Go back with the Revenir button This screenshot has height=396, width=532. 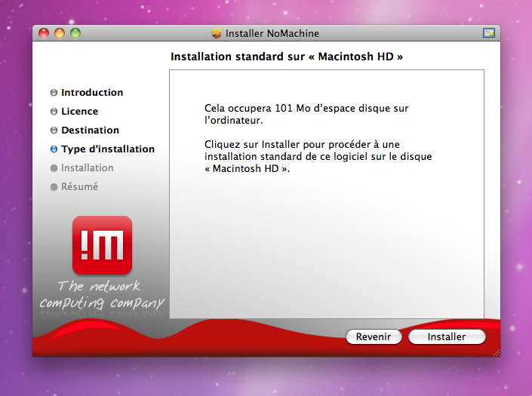tap(374, 336)
